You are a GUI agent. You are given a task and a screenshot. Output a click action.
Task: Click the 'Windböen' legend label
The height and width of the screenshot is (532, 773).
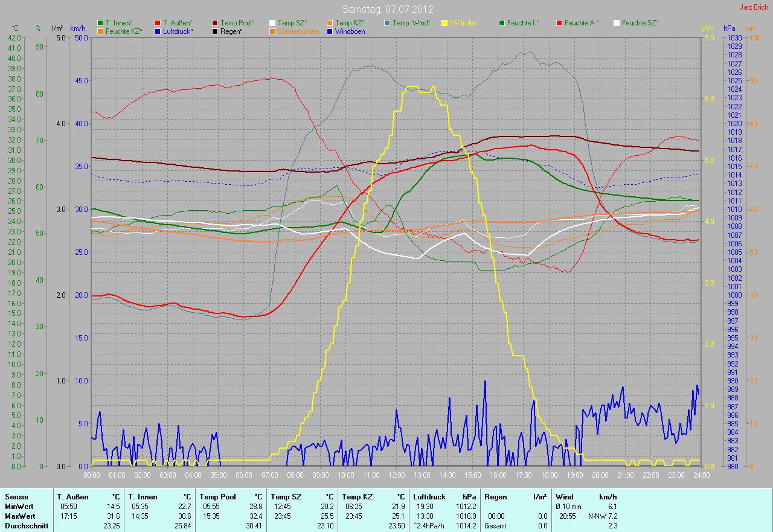point(350,31)
